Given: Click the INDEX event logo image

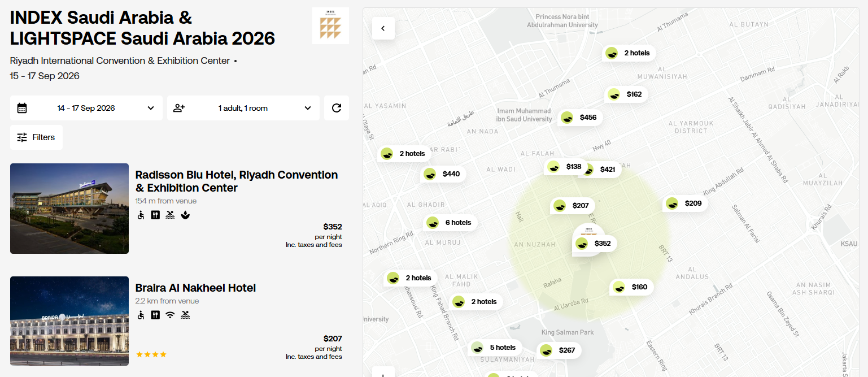Looking at the screenshot, I should click(x=330, y=26).
